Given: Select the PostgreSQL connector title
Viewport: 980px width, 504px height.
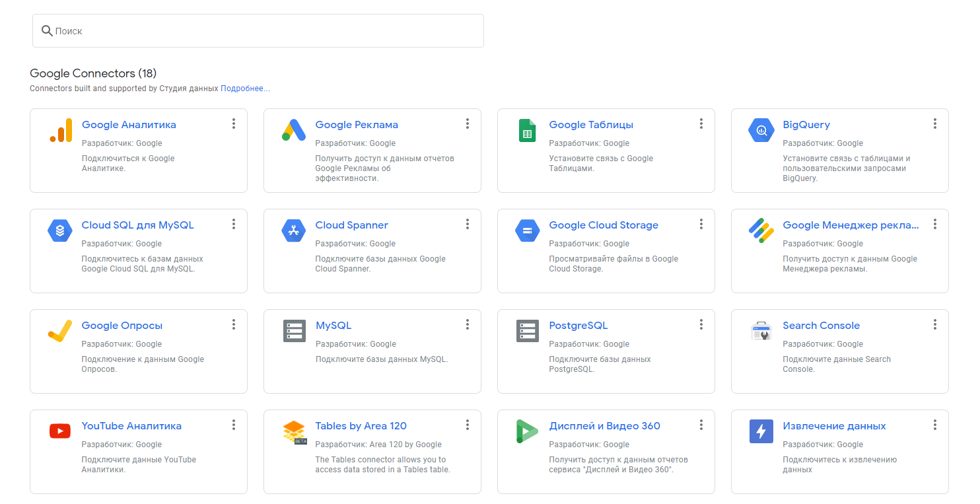Looking at the screenshot, I should point(578,326).
